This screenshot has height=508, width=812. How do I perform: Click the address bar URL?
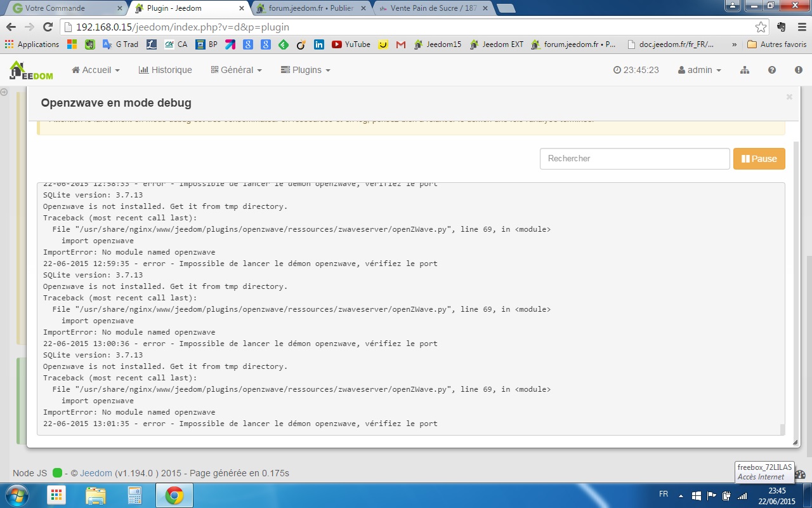(x=183, y=27)
